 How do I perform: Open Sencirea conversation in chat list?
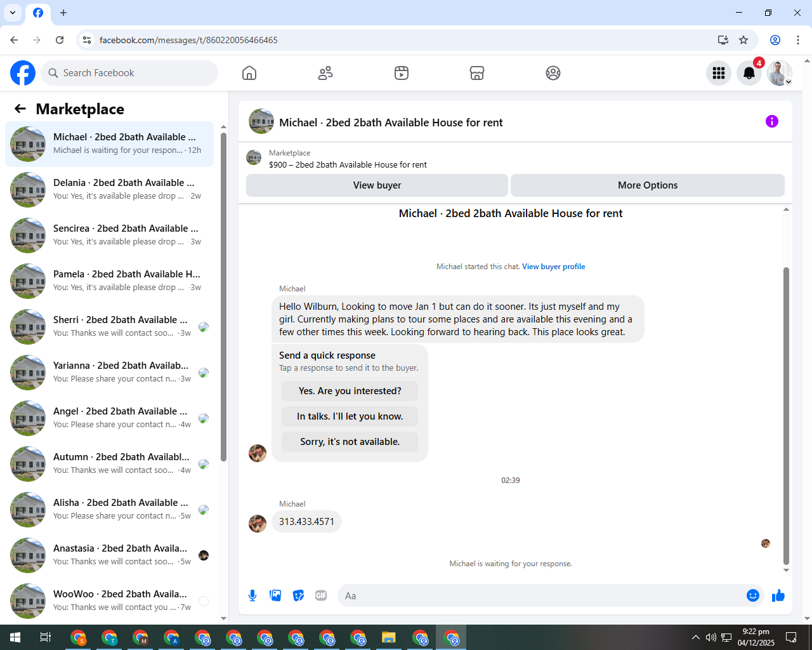point(109,235)
